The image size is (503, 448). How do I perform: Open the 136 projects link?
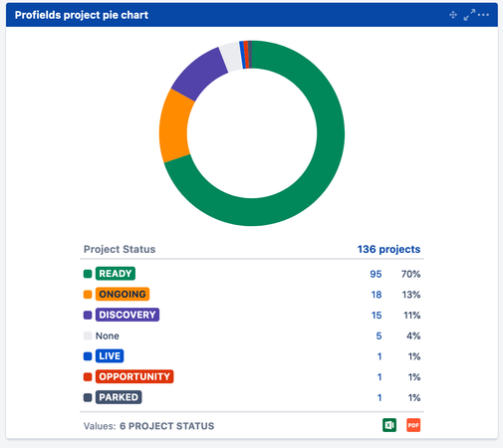[x=388, y=249]
